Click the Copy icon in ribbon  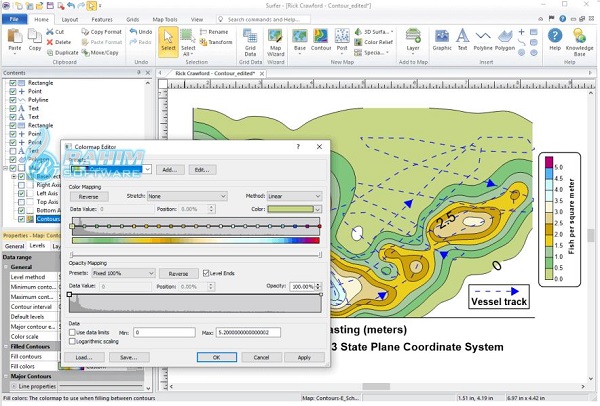click(35, 40)
